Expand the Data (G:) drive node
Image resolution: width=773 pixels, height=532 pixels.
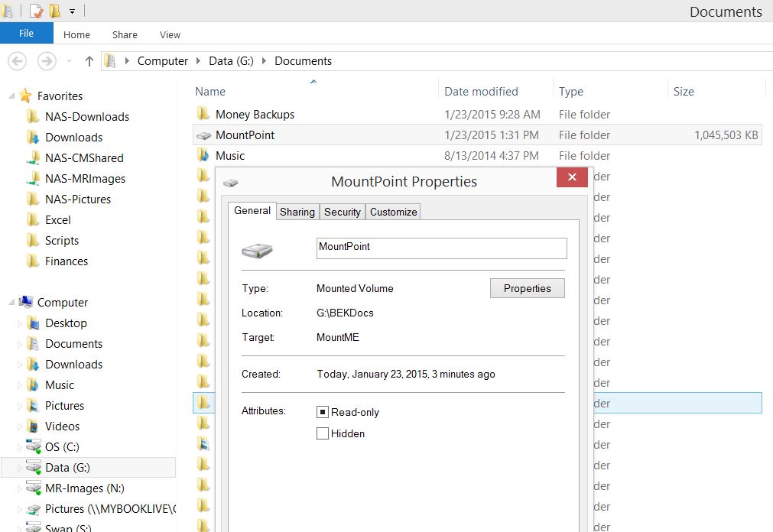pos(20,468)
